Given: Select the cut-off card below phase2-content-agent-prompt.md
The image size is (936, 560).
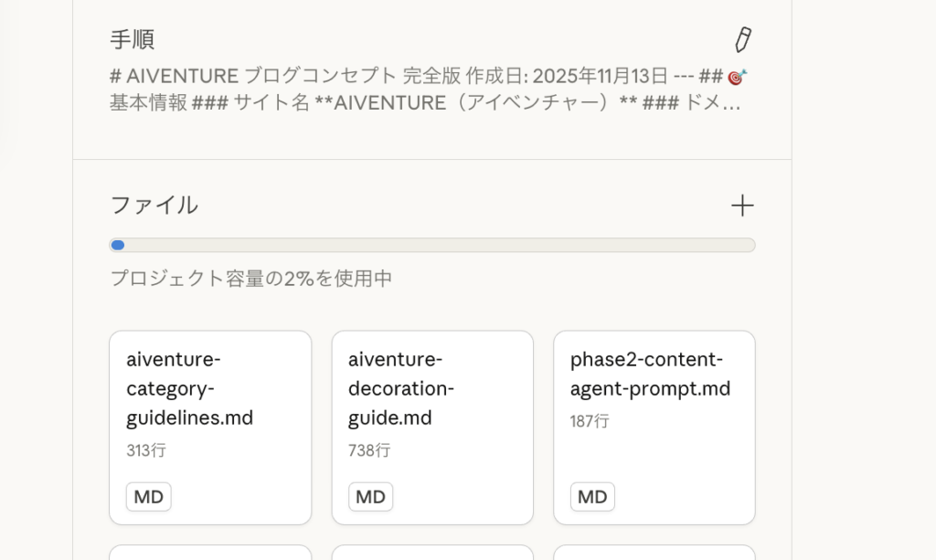Looking at the screenshot, I should tap(654, 552).
